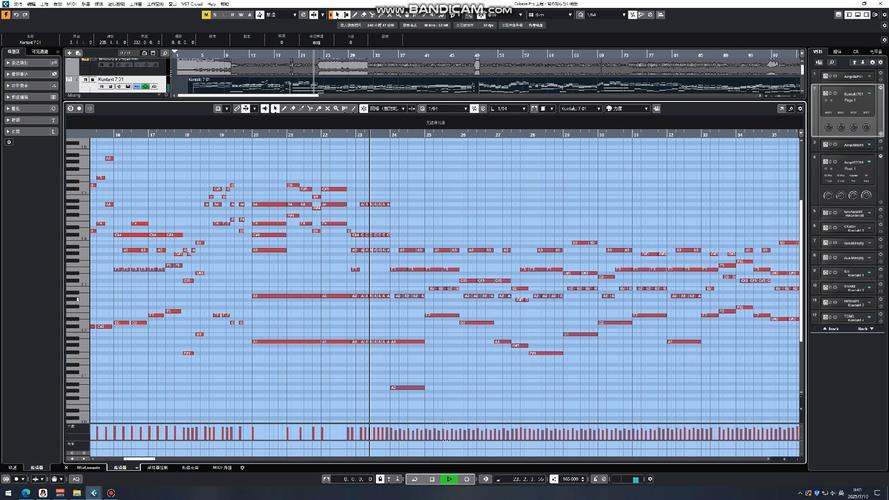Open Microsoft Edge from the taskbar
The image size is (889, 500).
(x=26, y=493)
